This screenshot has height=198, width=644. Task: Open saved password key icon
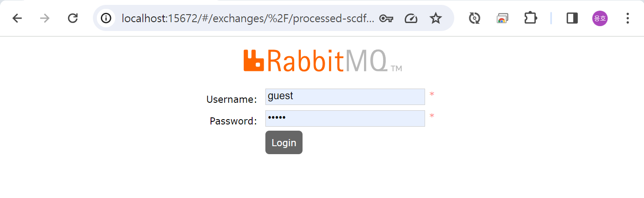click(x=386, y=18)
